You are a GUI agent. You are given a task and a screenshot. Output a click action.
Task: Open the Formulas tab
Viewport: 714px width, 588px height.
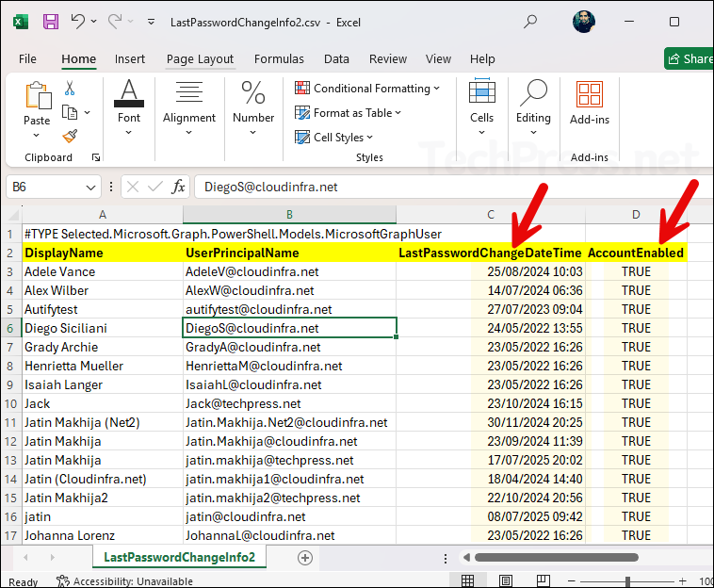coord(279,58)
